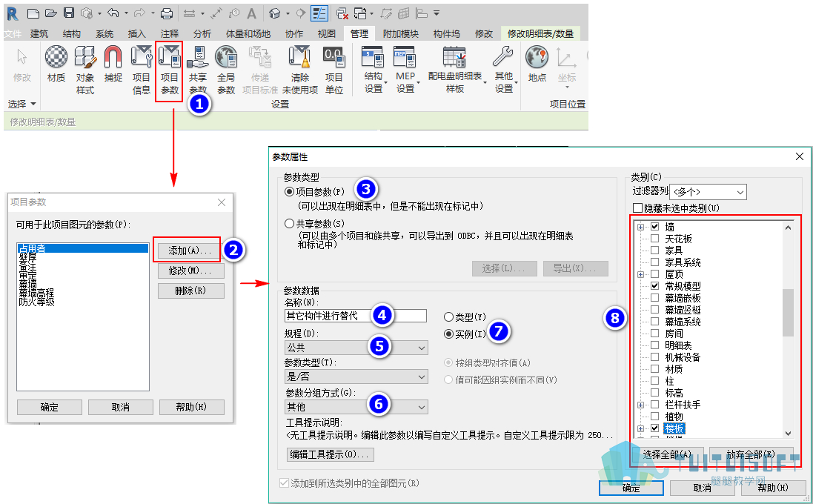Image resolution: width=813 pixels, height=504 pixels.
Task: Open Additional Settings (其他设置)
Action: 503,70
